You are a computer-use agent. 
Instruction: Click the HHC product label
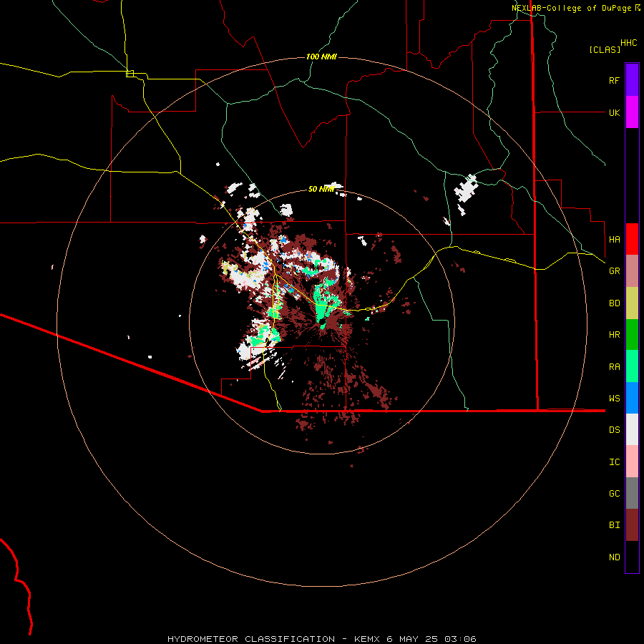(628, 43)
